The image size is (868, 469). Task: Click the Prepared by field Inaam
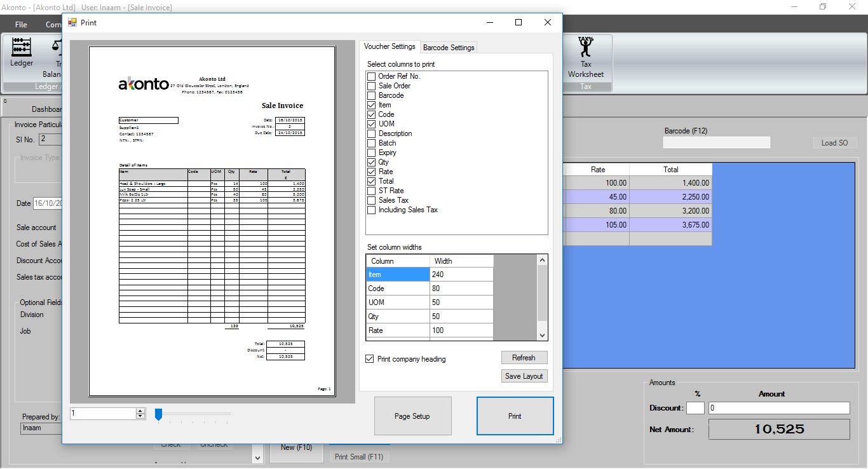pos(41,428)
